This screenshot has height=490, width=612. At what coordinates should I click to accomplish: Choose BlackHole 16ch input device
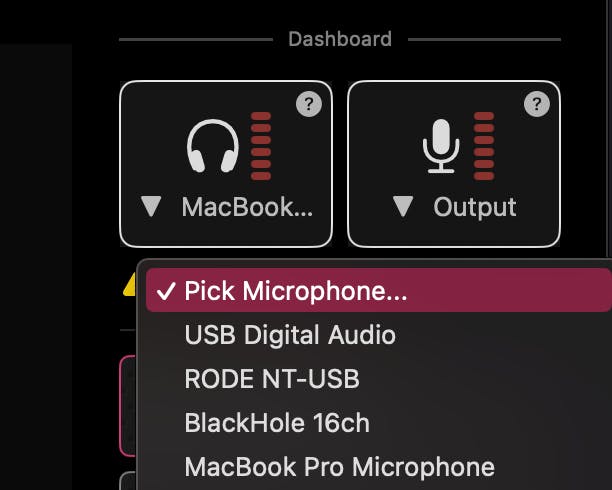[x=277, y=423]
